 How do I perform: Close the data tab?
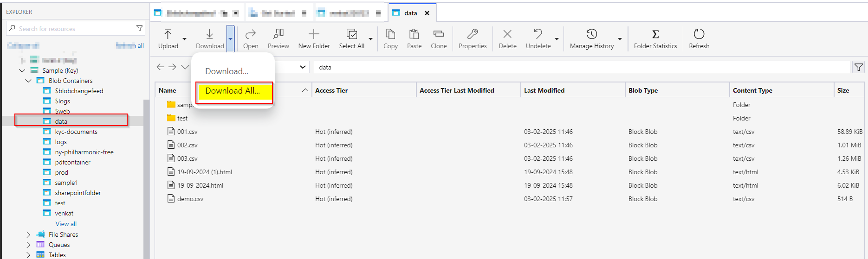427,13
